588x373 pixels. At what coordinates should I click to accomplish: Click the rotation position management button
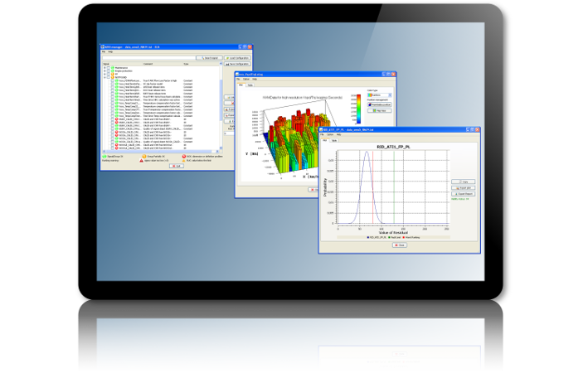click(x=379, y=105)
